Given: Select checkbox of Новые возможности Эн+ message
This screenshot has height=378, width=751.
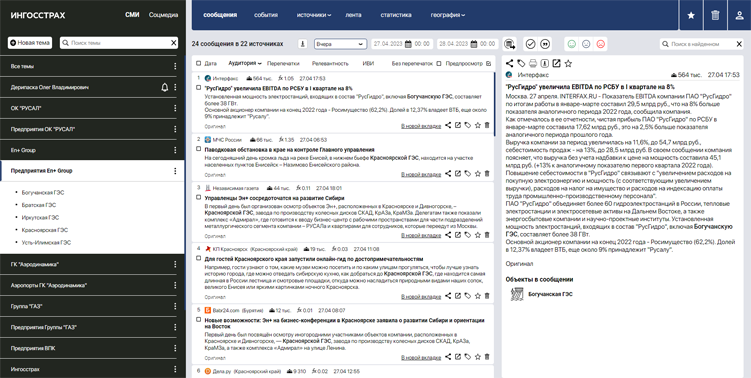Looking at the screenshot, I should coord(199,320).
